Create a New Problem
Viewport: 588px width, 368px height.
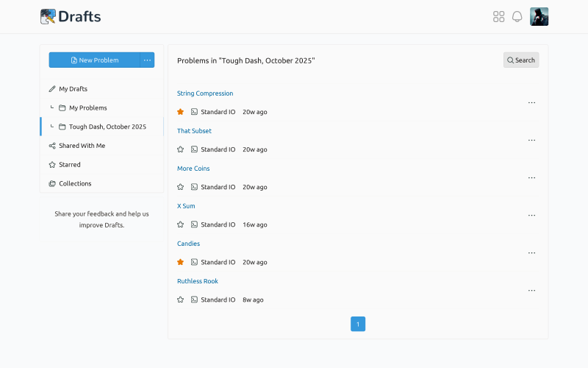tap(95, 60)
